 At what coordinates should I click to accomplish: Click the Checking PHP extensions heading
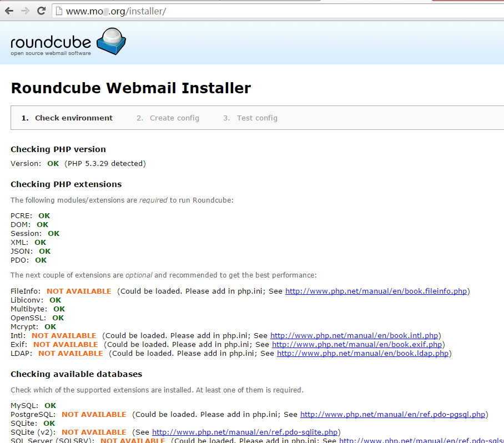pyautogui.click(x=66, y=184)
